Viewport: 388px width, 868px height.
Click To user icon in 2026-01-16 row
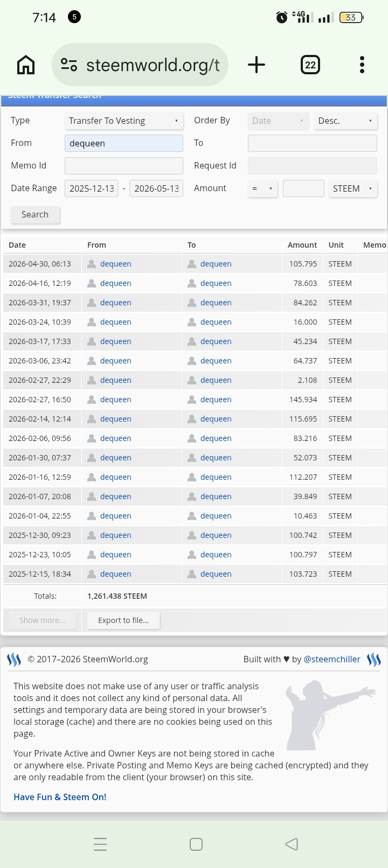[x=192, y=477]
